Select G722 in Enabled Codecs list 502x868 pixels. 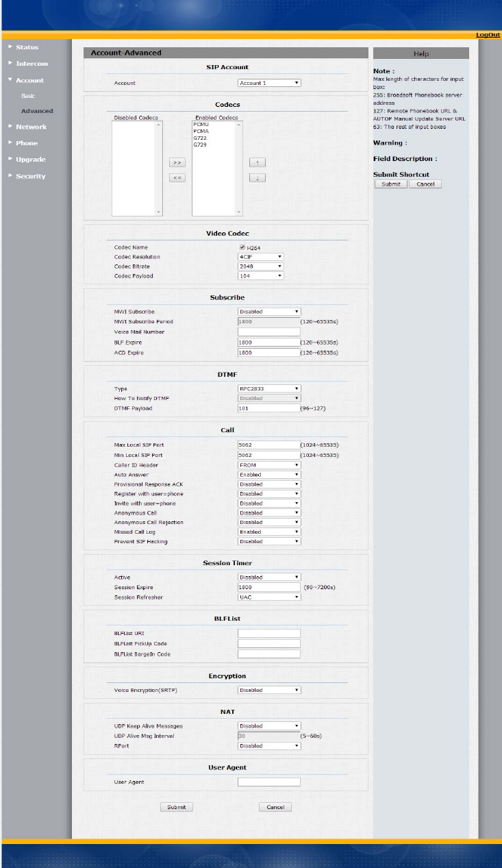[200, 138]
